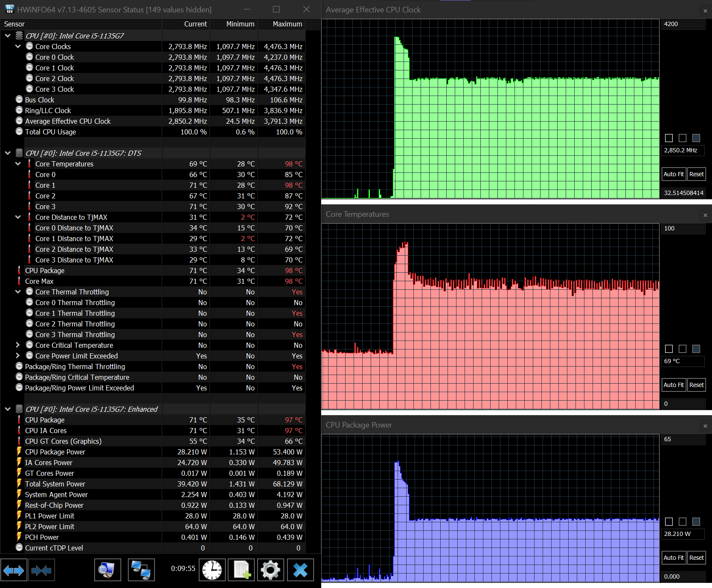
Task: Click Reset in CPU Package Power graph
Action: coord(696,558)
